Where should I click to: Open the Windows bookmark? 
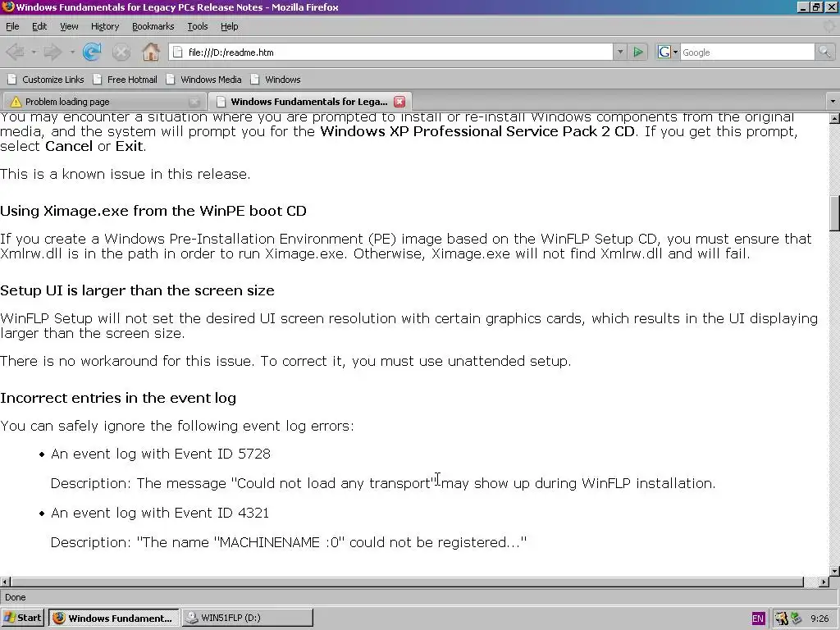coord(276,80)
